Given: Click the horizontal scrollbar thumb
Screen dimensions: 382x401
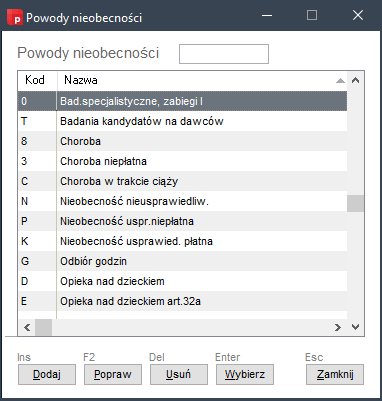Looking at the screenshot, I should (x=44, y=327).
